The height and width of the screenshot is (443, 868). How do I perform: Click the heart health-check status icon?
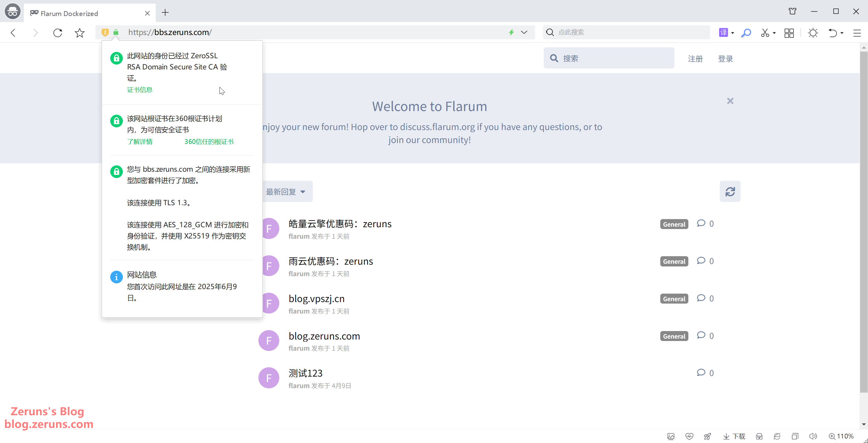click(689, 437)
